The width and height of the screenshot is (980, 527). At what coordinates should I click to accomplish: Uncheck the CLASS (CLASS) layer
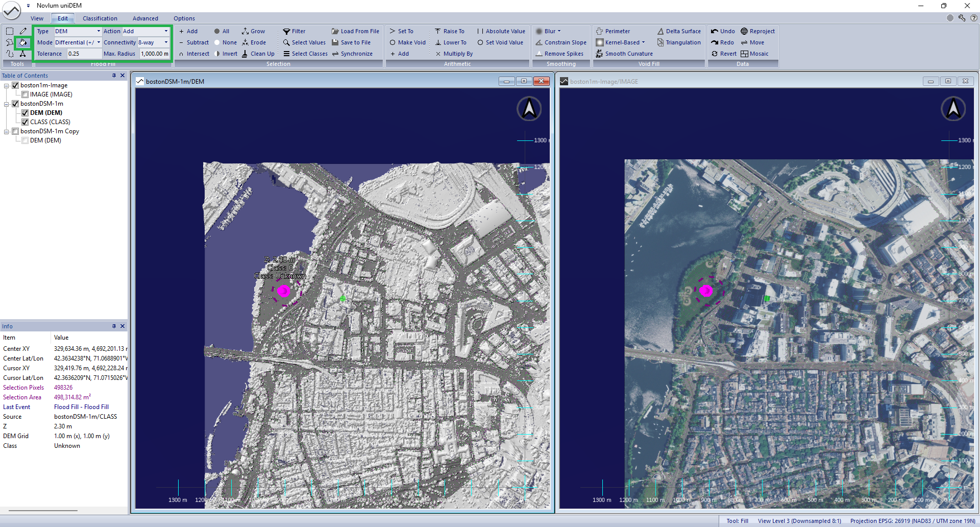(25, 122)
